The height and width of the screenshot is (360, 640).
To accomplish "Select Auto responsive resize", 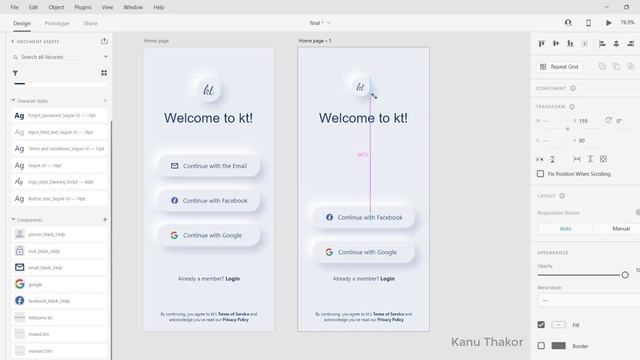I will pyautogui.click(x=565, y=229).
